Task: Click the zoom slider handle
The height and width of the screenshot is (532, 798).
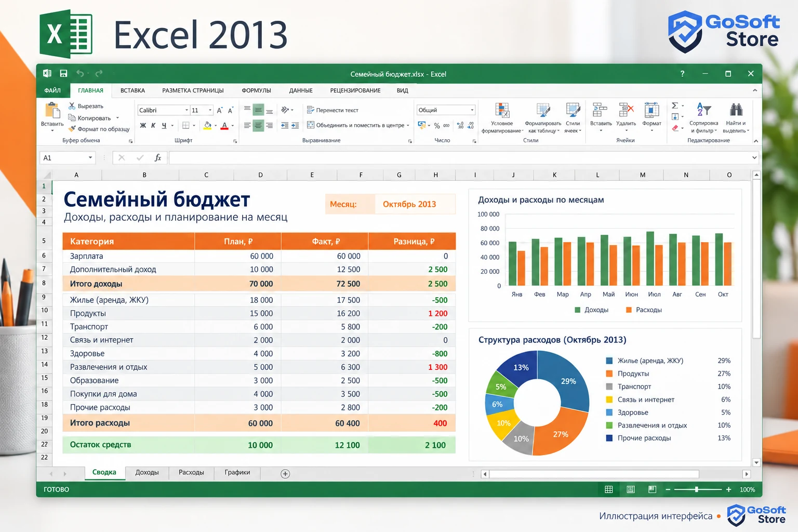Action: [x=696, y=489]
